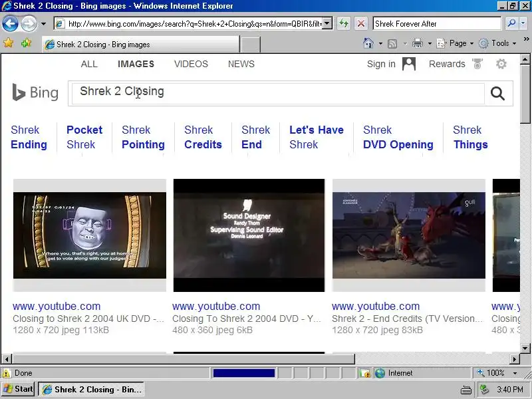Choose the Shrek DVD Opening suggestion
The width and height of the screenshot is (532, 399).
(398, 137)
